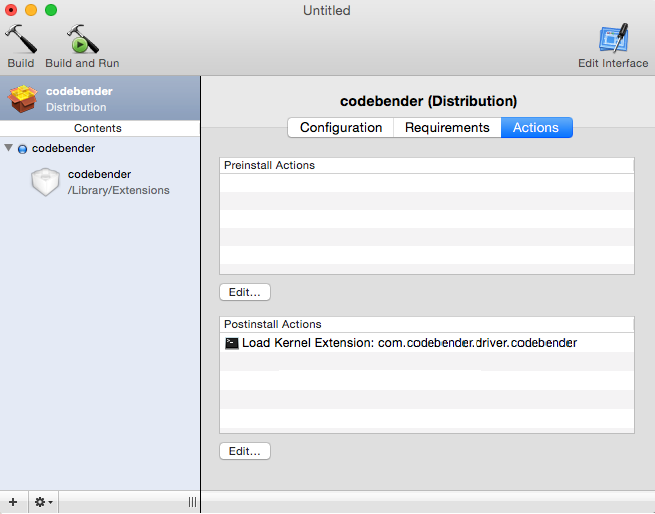Select the white package brick icon
The image size is (655, 514).
point(46,182)
